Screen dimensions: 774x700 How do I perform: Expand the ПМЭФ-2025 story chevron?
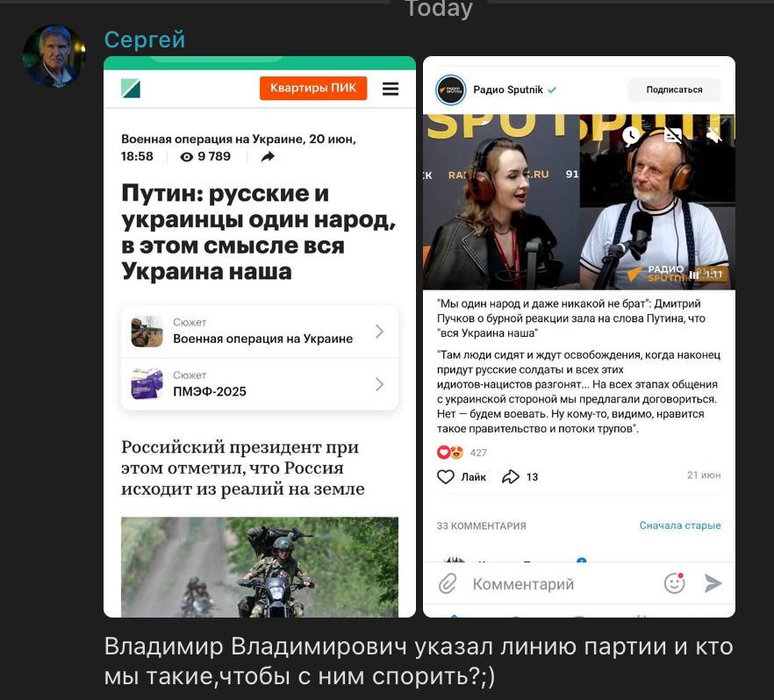pos(379,384)
